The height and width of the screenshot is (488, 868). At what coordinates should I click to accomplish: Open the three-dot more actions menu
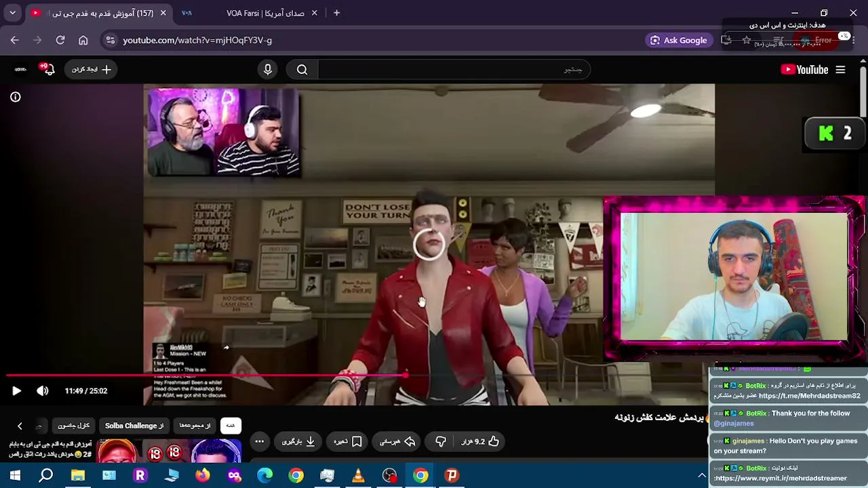coord(259,441)
